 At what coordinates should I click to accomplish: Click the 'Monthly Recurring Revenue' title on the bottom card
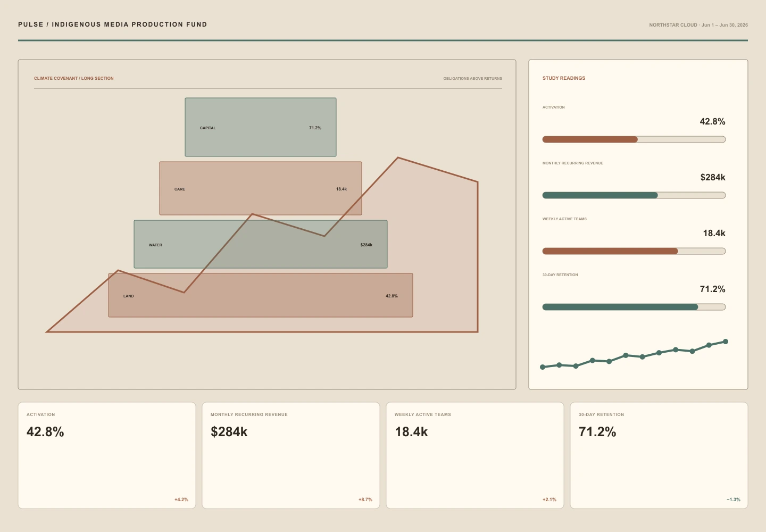[249, 414]
